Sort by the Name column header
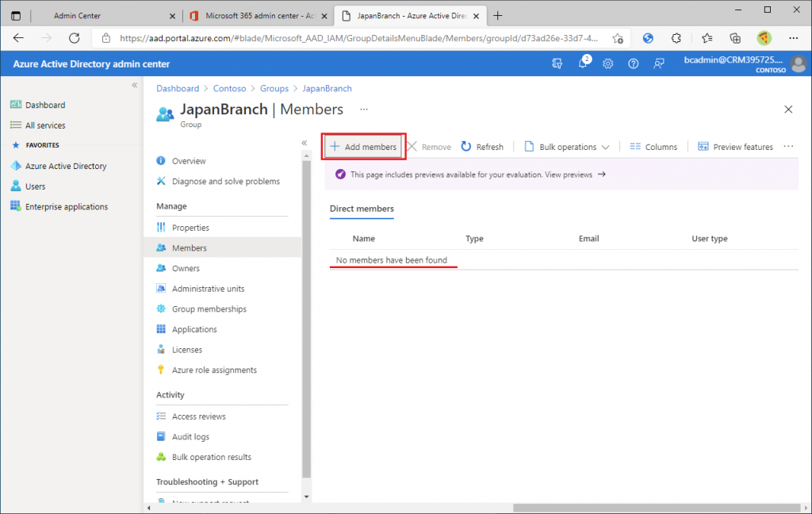The height and width of the screenshot is (514, 812). (x=363, y=238)
